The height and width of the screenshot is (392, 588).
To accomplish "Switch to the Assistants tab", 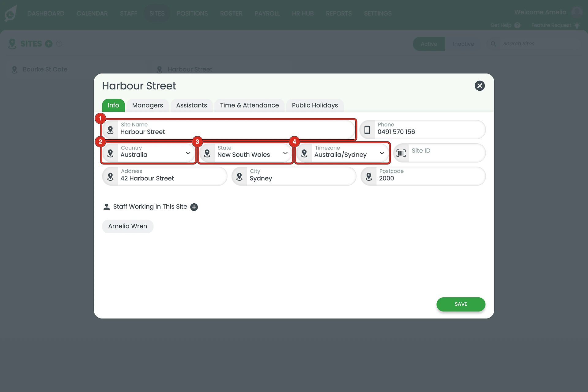I will pyautogui.click(x=191, y=105).
